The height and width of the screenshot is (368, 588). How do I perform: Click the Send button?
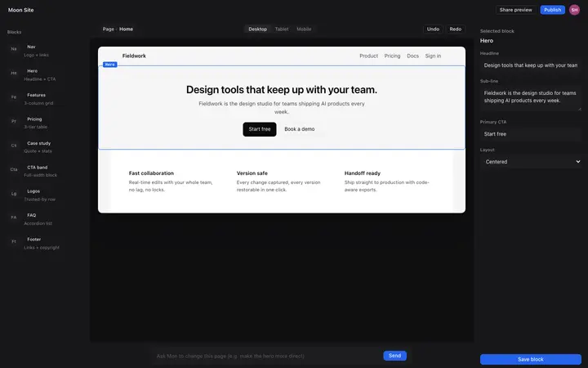394,356
